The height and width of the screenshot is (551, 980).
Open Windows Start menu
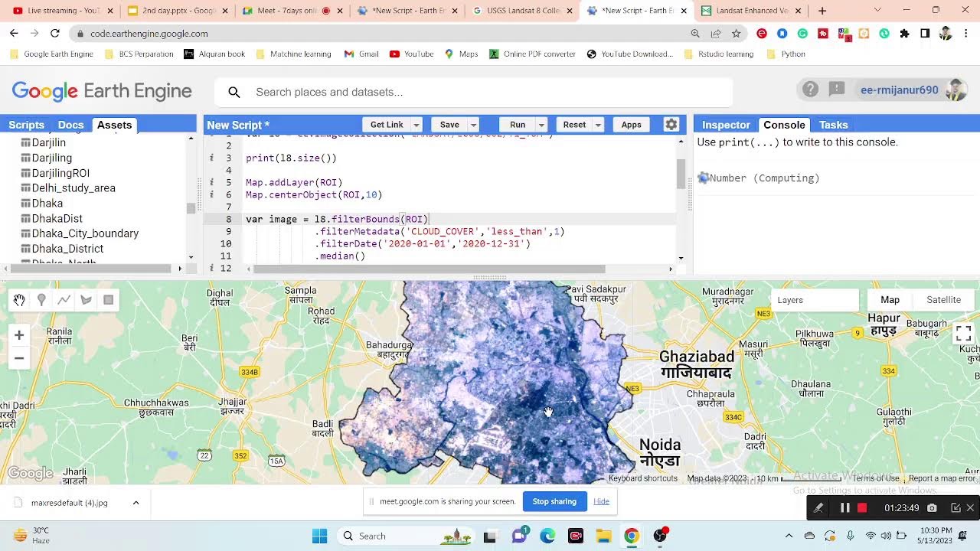[x=319, y=536]
